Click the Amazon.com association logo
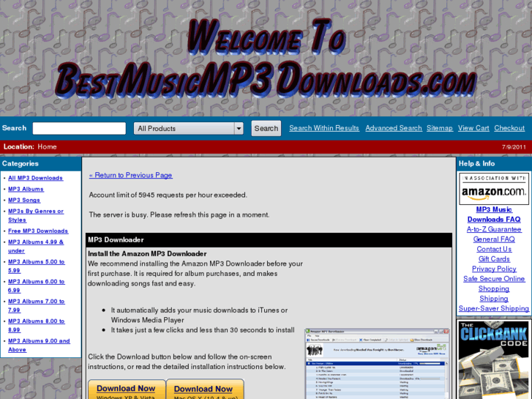Viewport: 532px width, 399px height. [494, 188]
